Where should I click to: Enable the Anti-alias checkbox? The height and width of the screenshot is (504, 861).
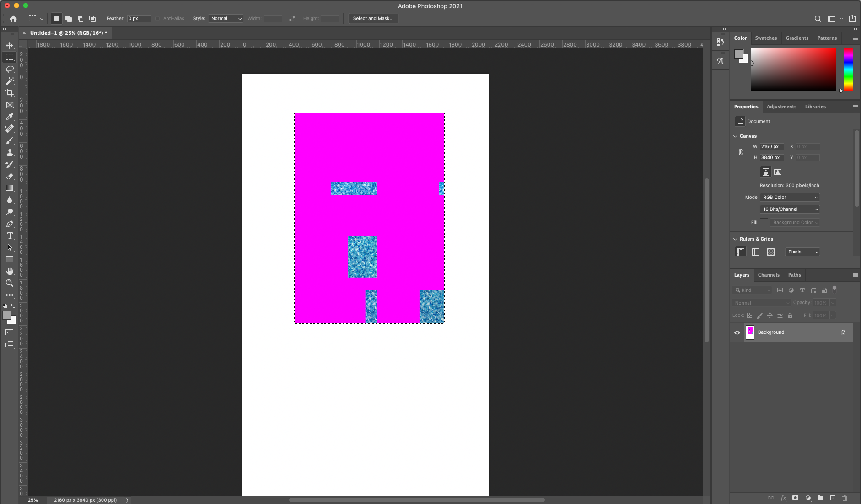tap(158, 19)
